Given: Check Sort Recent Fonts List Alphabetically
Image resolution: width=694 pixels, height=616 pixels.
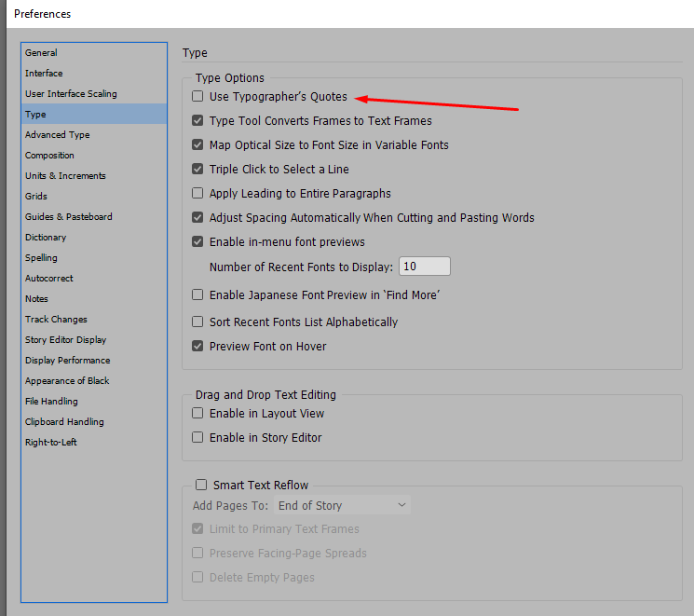Looking at the screenshot, I should click(x=197, y=322).
